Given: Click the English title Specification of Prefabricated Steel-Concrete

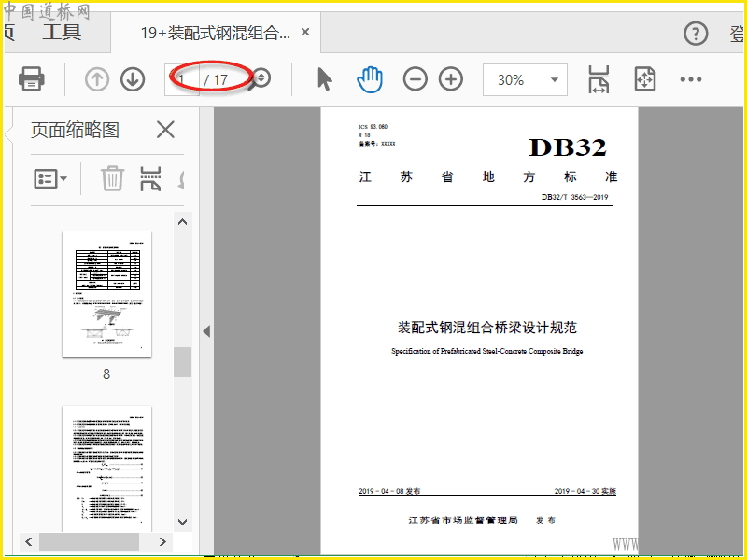Looking at the screenshot, I should [x=487, y=352].
